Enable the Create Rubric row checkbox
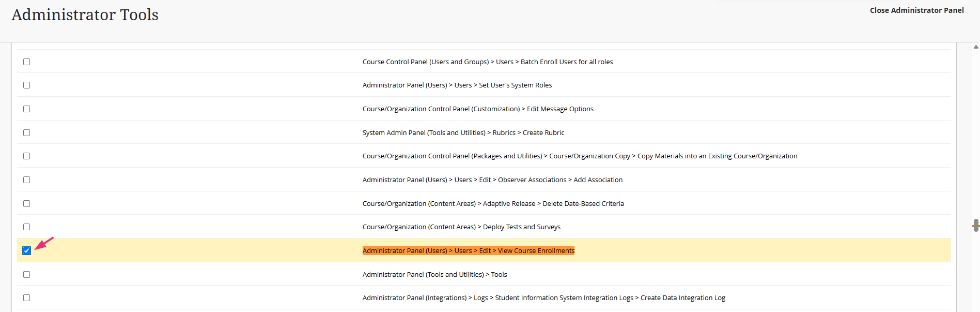 27,133
